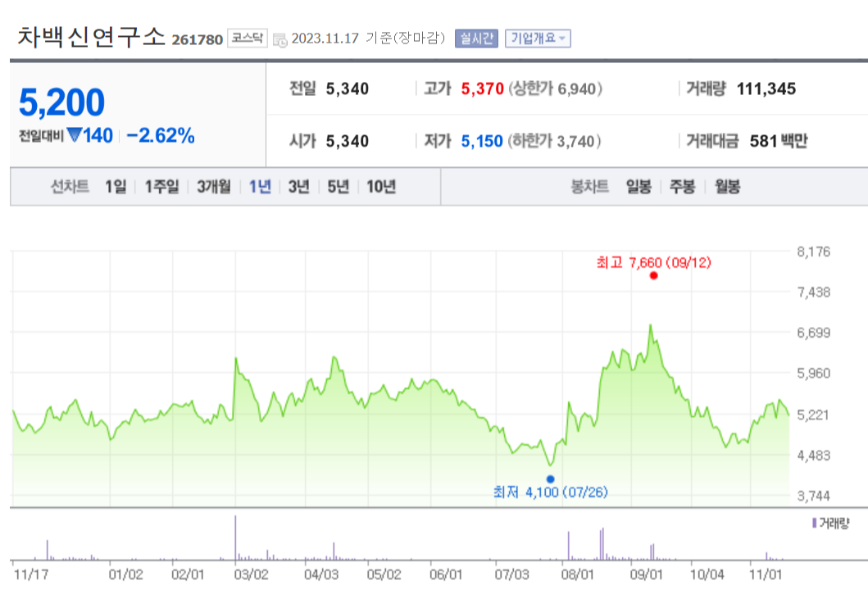Switch to the 3년 chart range
Image resolution: width=868 pixels, height=608 pixels.
coord(298,187)
